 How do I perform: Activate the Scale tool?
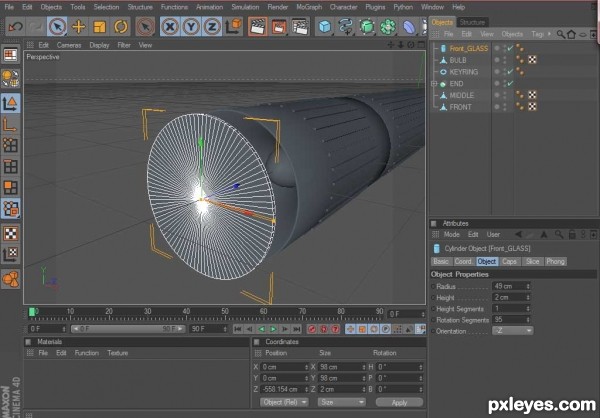tap(99, 27)
